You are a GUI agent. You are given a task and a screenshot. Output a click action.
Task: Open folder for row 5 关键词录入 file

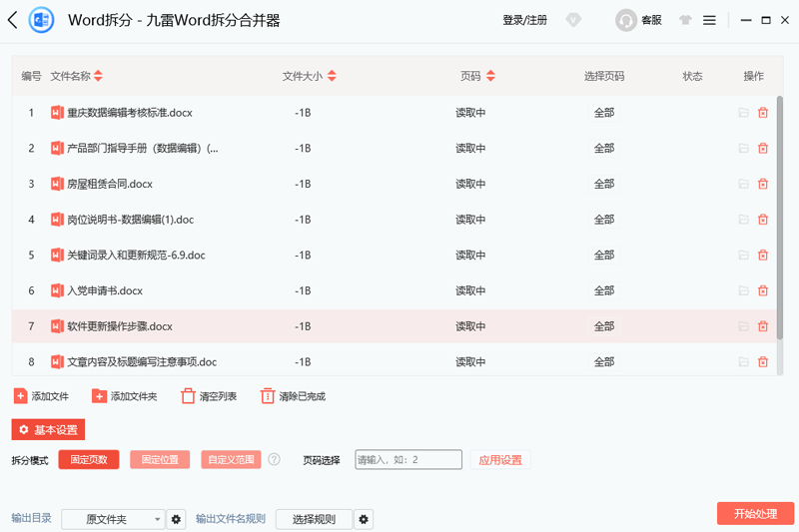[x=744, y=256]
